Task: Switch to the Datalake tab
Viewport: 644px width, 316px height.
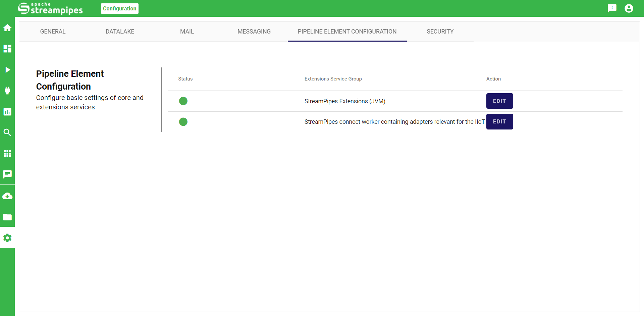Action: (120, 32)
